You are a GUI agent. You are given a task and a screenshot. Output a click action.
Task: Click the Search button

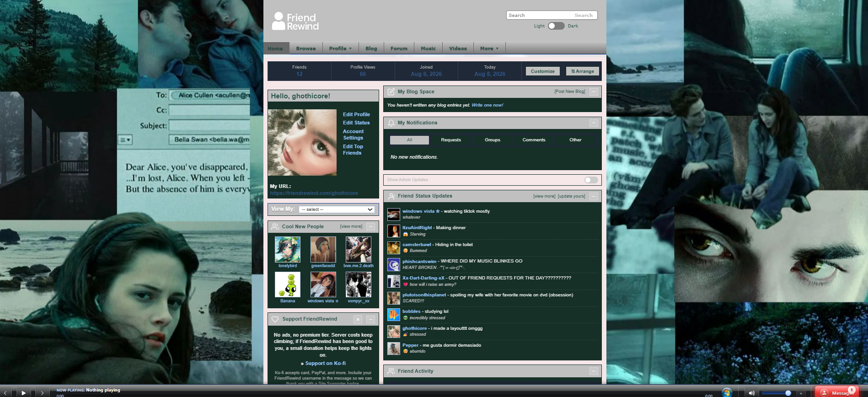point(584,16)
